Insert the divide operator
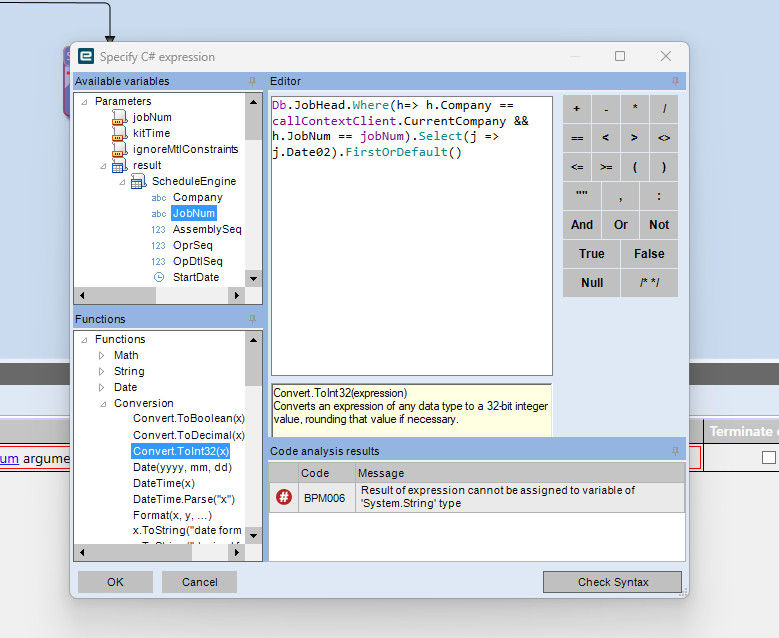The height and width of the screenshot is (638, 779). click(664, 109)
